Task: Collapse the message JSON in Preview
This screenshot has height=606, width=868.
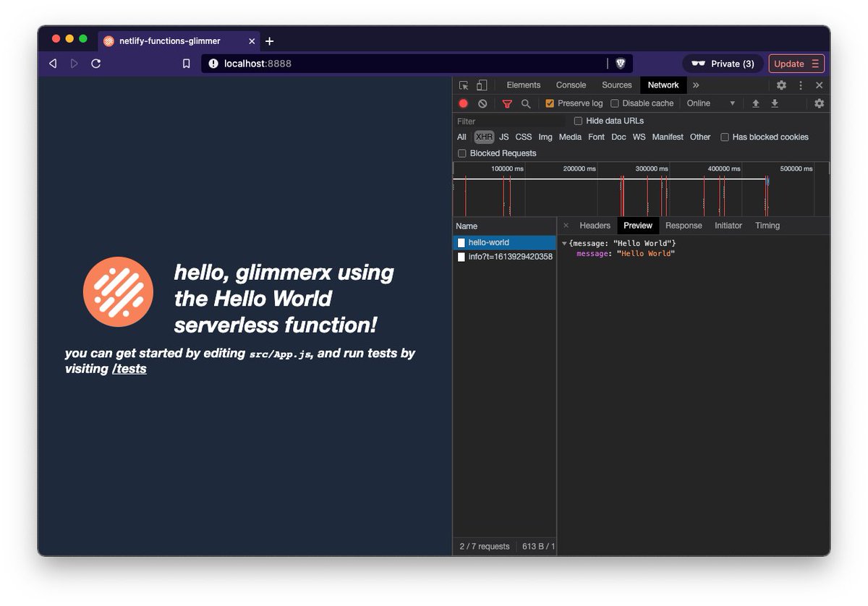Action: [565, 243]
